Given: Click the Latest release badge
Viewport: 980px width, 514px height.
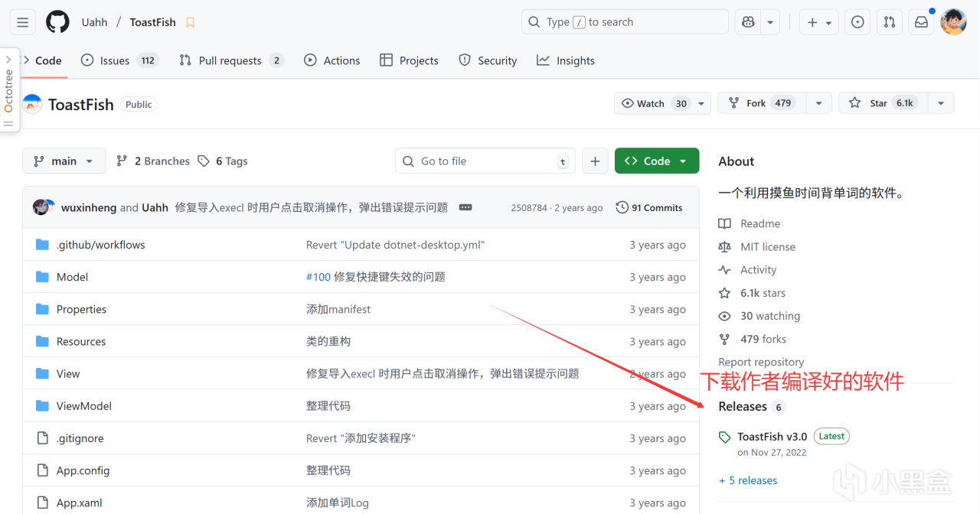Looking at the screenshot, I should (831, 435).
